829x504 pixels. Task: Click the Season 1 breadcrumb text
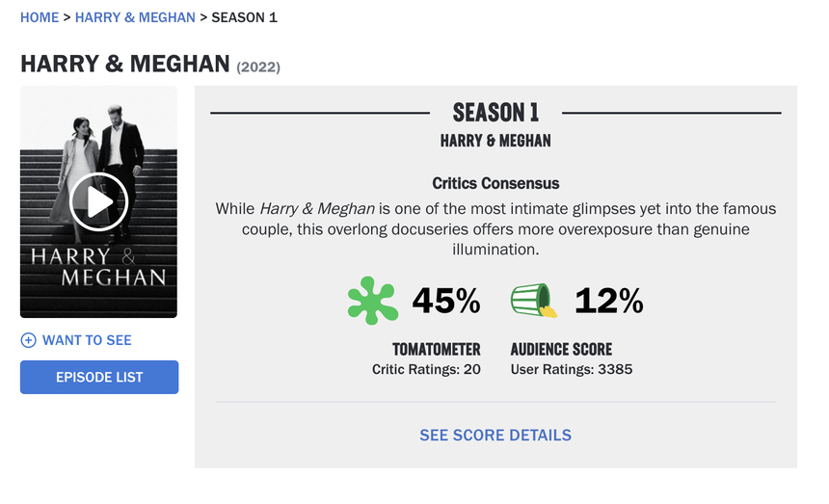pyautogui.click(x=244, y=17)
